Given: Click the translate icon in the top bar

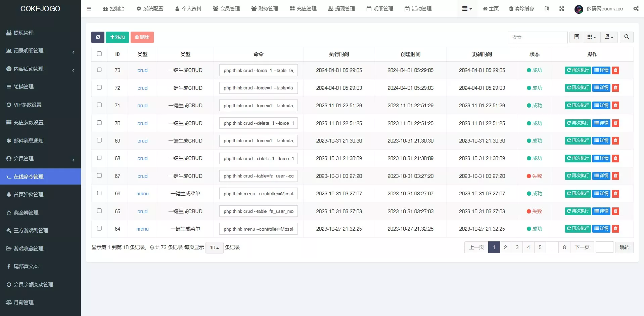Looking at the screenshot, I should click(x=547, y=9).
